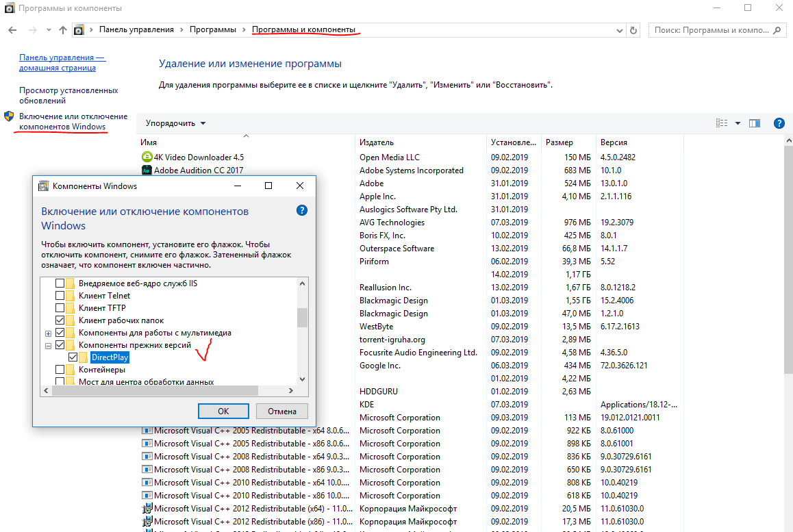Click the blue help icon in toolbar
Screen dimensions: 793x532
tap(779, 123)
